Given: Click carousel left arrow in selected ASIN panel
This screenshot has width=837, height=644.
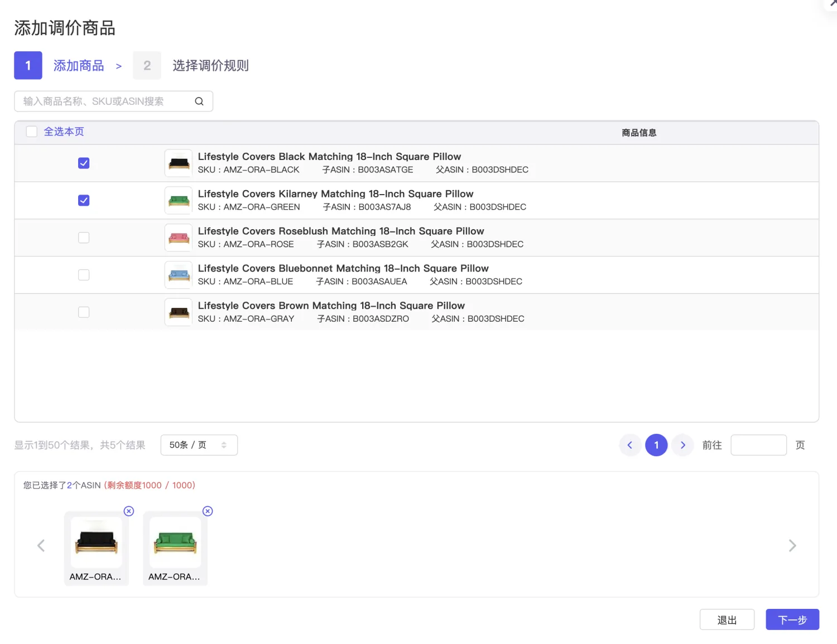Looking at the screenshot, I should 41,546.
